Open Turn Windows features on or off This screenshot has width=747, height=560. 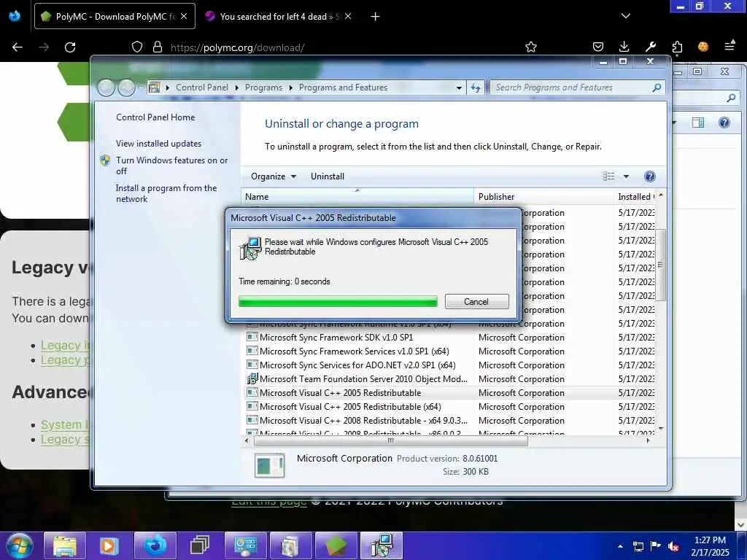pos(171,166)
